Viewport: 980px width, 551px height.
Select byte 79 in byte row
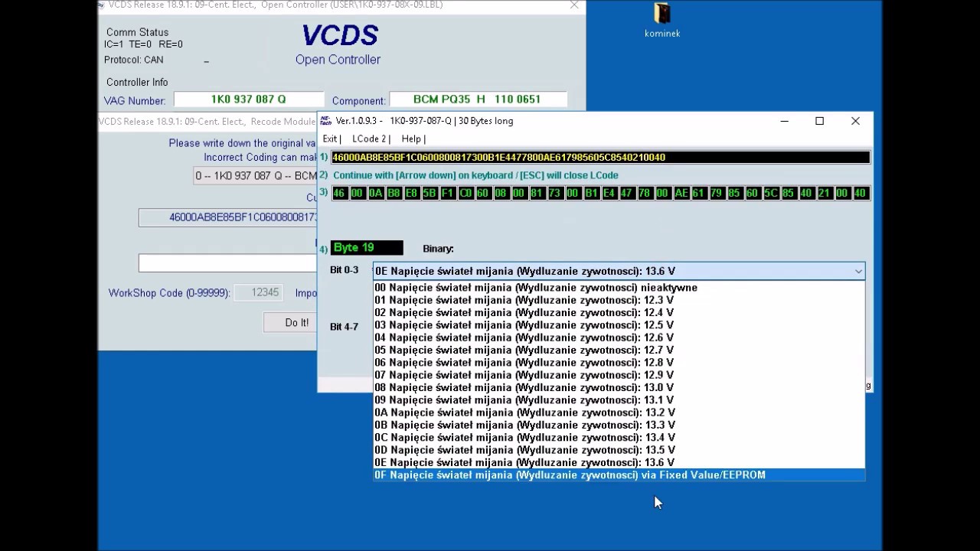pos(717,194)
